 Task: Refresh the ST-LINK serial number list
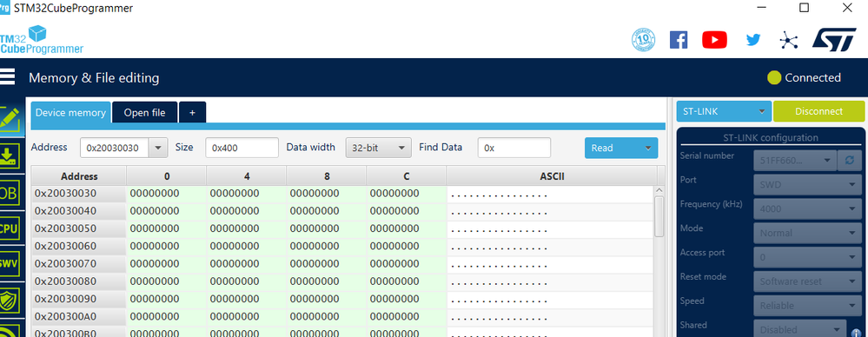[x=849, y=161]
